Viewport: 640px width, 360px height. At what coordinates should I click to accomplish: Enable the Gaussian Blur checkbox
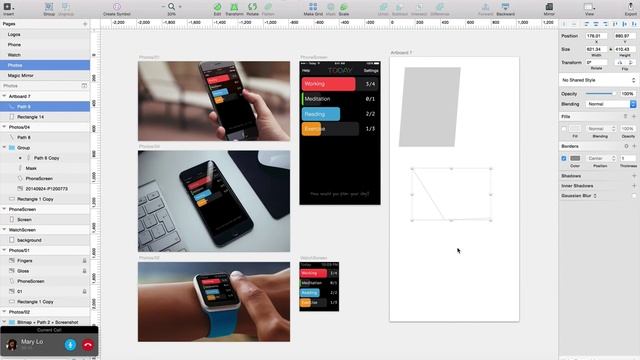(634, 196)
